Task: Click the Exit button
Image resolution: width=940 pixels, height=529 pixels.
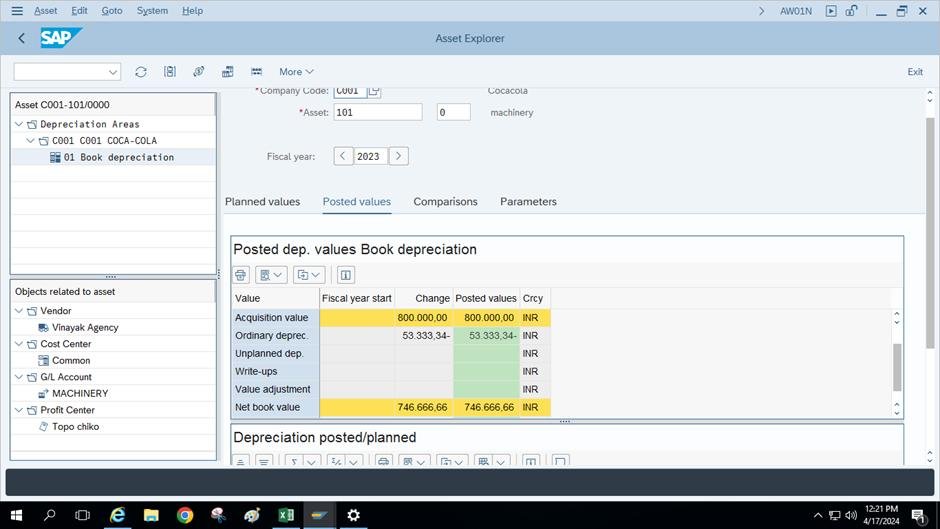Action: (x=915, y=72)
